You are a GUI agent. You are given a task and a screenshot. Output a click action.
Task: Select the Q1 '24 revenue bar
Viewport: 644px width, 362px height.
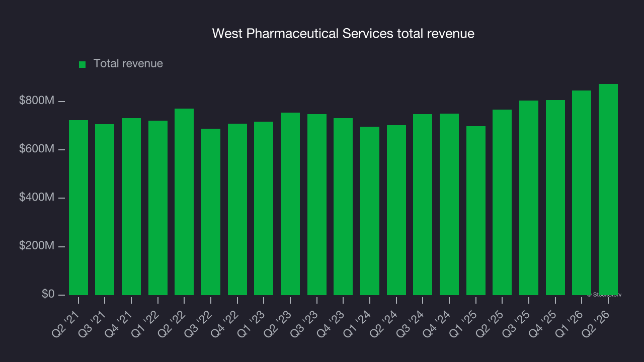(x=370, y=211)
